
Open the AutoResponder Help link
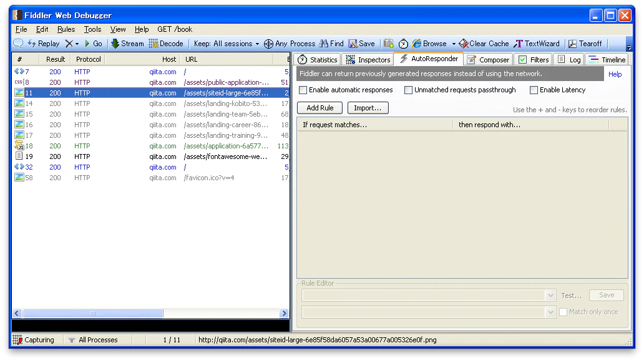pyautogui.click(x=615, y=74)
